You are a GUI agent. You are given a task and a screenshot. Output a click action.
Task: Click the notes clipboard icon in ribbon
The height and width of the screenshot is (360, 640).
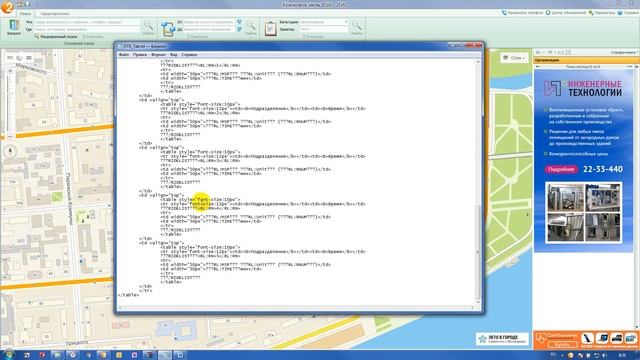click(x=270, y=29)
